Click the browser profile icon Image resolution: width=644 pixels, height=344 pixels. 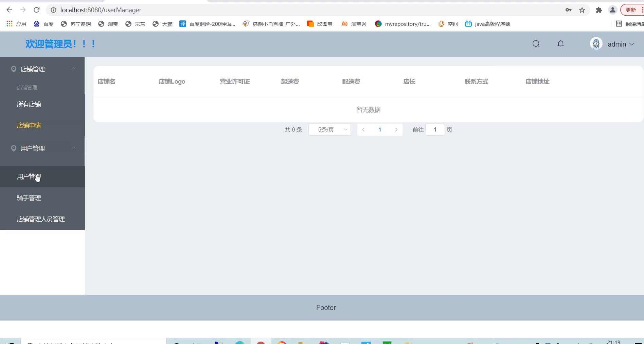tap(613, 10)
